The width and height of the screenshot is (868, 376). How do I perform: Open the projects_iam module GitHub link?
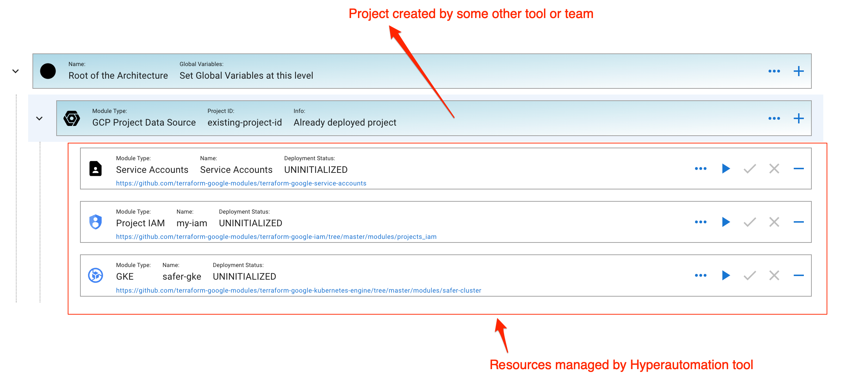(x=276, y=237)
